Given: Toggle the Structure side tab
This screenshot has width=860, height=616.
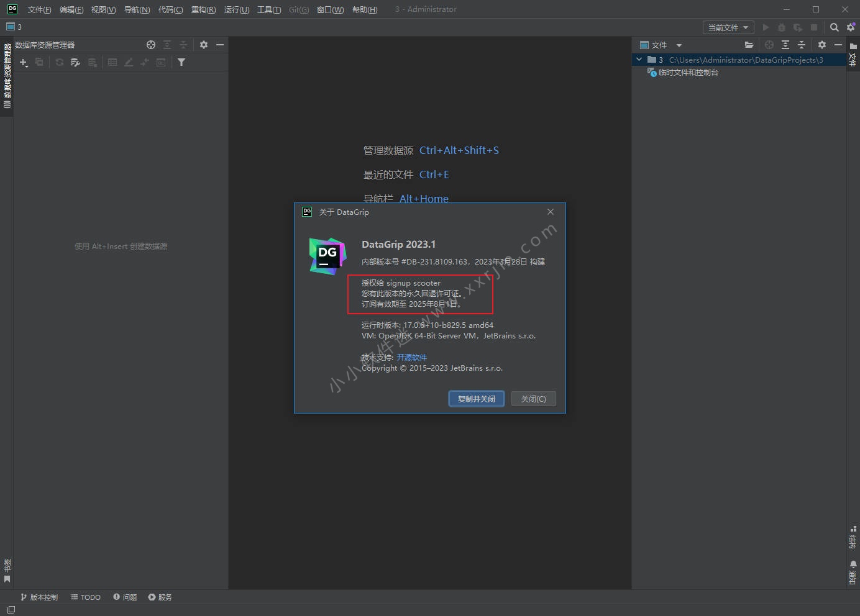Looking at the screenshot, I should tap(853, 538).
